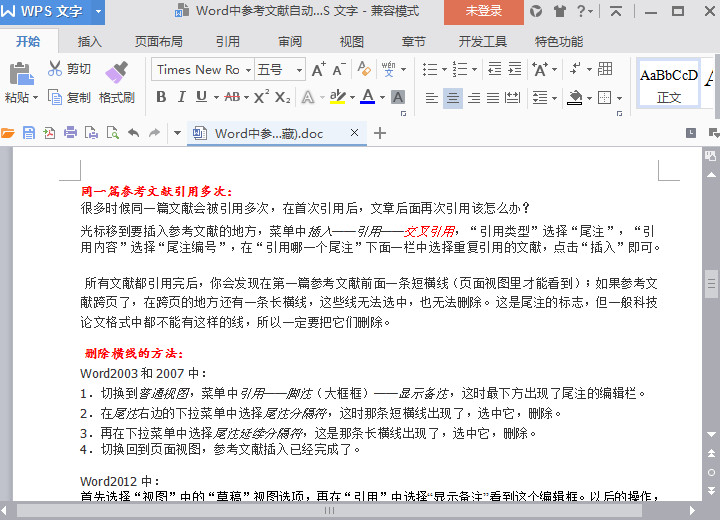Screen dimensions: 720x520
Task: Click the horizontal scrollbar at bottom
Action: coord(329,510)
